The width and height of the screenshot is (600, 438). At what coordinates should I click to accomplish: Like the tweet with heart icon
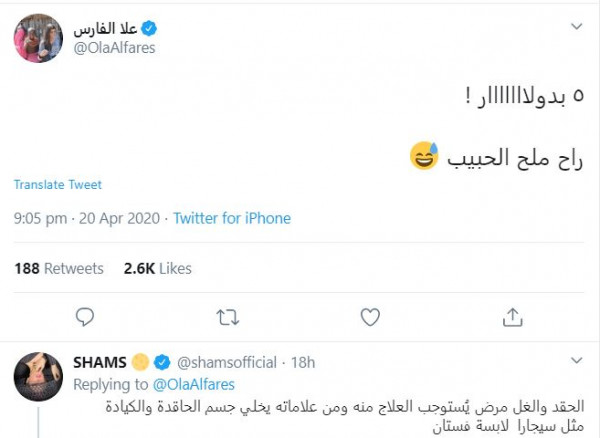(x=370, y=317)
